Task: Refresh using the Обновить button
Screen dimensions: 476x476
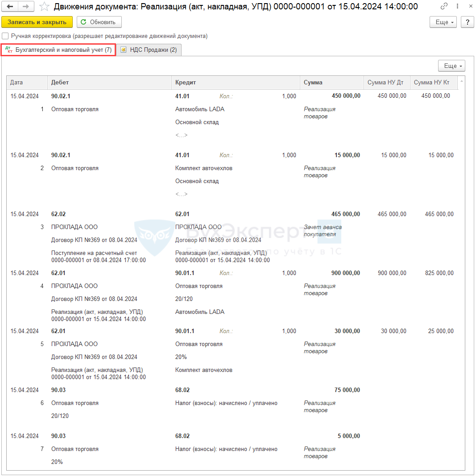Action: pos(99,22)
